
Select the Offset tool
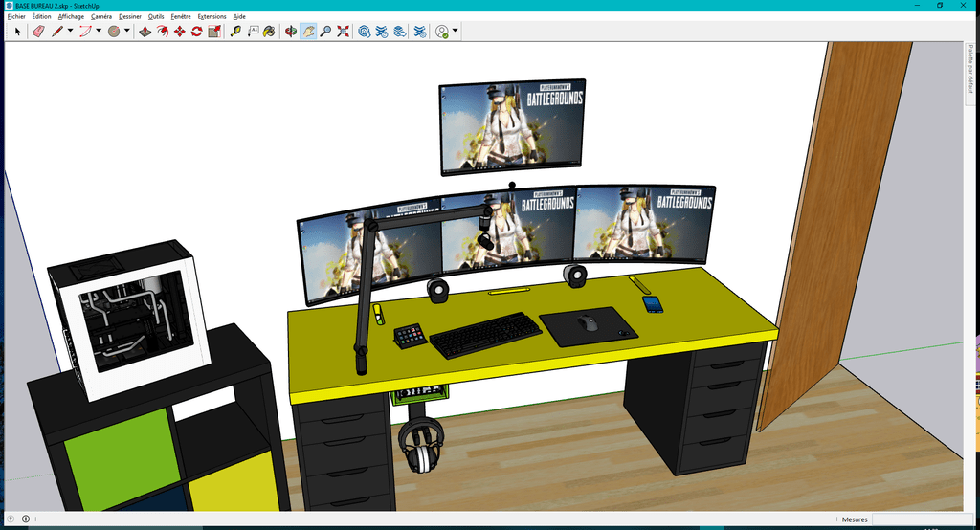tap(163, 31)
